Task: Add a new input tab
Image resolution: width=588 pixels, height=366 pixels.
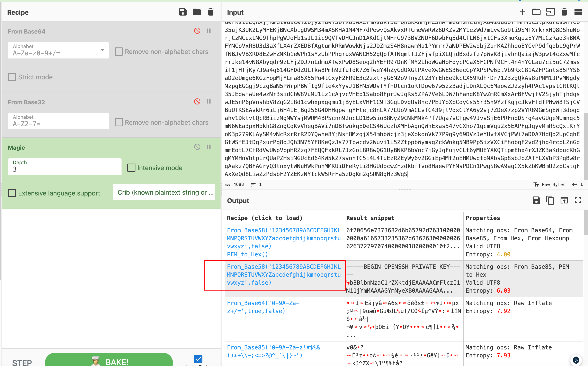Action: pos(522,12)
